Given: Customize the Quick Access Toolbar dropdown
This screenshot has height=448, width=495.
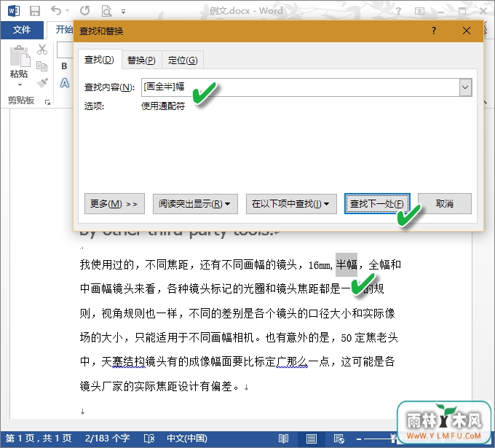Looking at the screenshot, I should [x=124, y=12].
